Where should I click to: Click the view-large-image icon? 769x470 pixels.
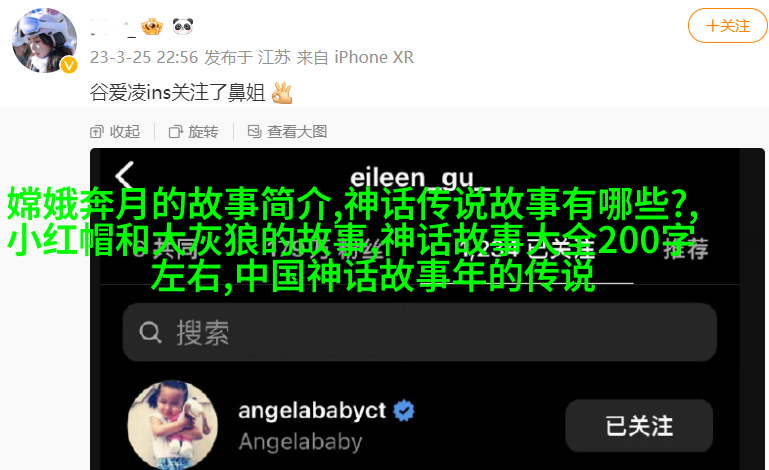point(254,131)
